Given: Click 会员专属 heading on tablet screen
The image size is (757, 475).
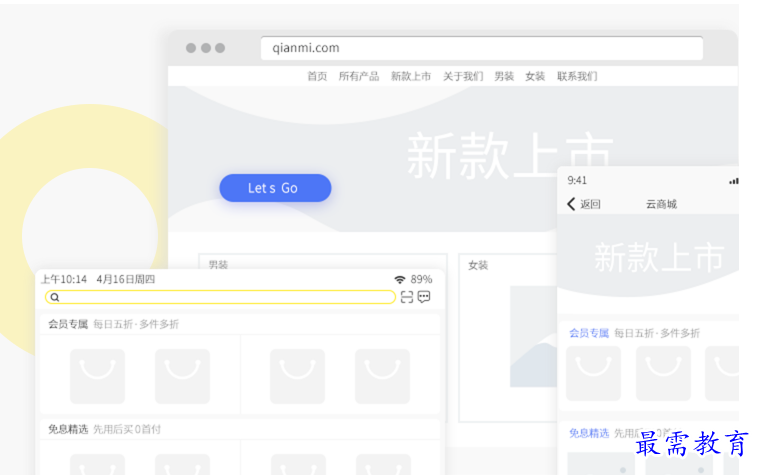Looking at the screenshot, I should (x=68, y=324).
